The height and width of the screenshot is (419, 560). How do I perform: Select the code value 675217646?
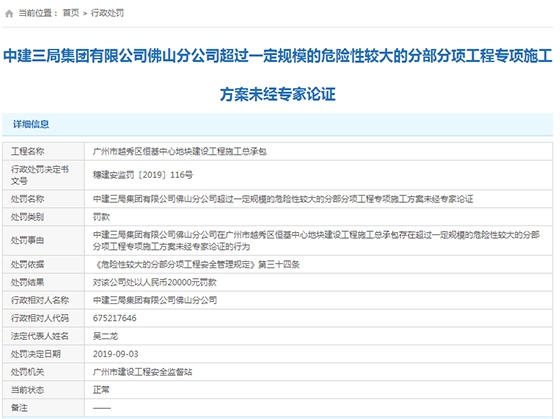[x=115, y=318]
